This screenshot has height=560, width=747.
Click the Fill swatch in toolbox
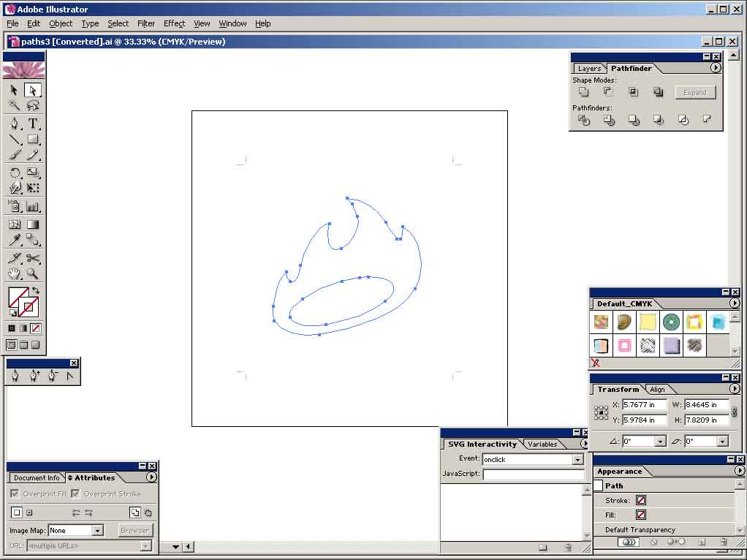tap(18, 298)
